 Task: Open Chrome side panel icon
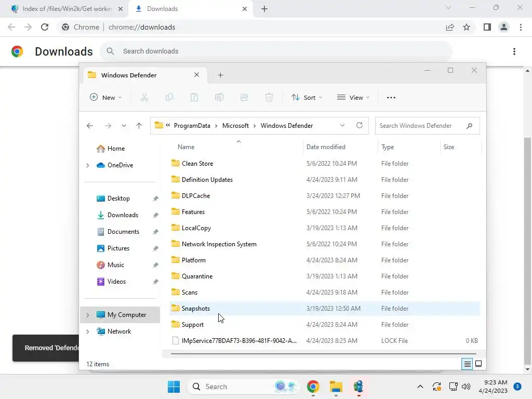coord(487,27)
